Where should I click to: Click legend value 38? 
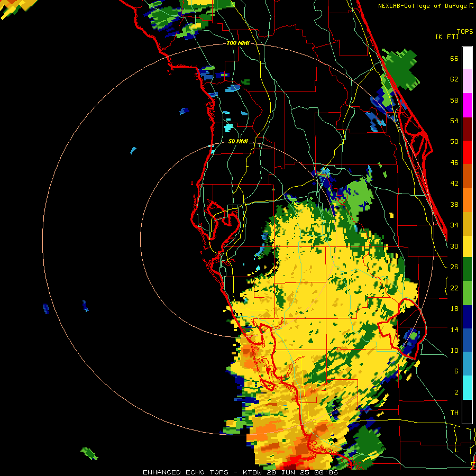tap(454, 204)
